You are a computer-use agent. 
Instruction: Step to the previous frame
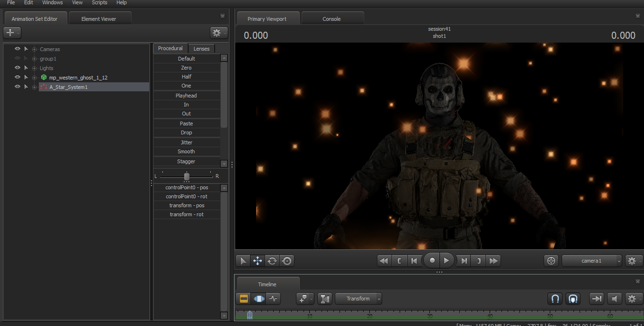pyautogui.click(x=414, y=261)
